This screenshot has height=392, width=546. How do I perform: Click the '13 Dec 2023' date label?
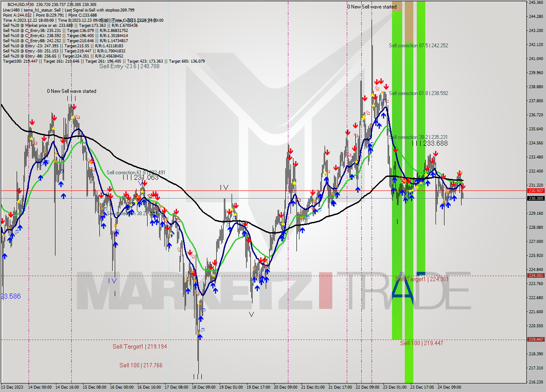(x=12, y=387)
